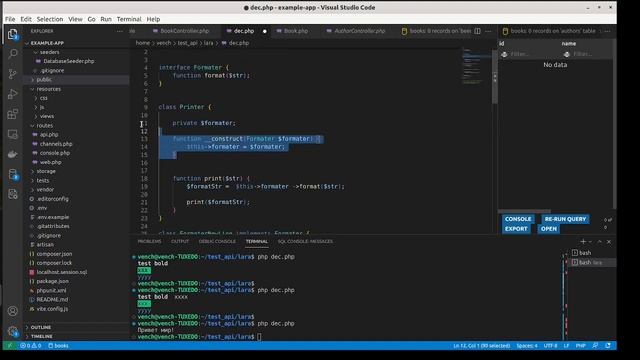
Task: Expand the TIMELINE section
Action: (x=42, y=336)
